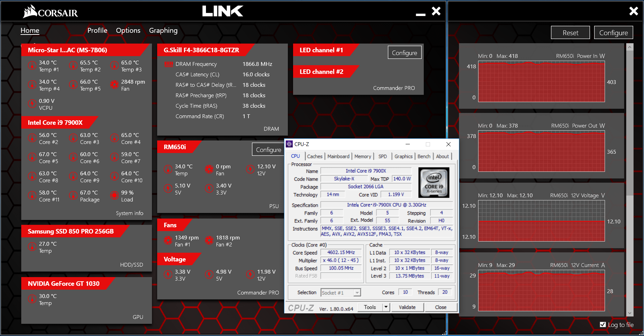This screenshot has width=644, height=336.
Task: Click the CPU Package temperature icon
Action: point(73,195)
